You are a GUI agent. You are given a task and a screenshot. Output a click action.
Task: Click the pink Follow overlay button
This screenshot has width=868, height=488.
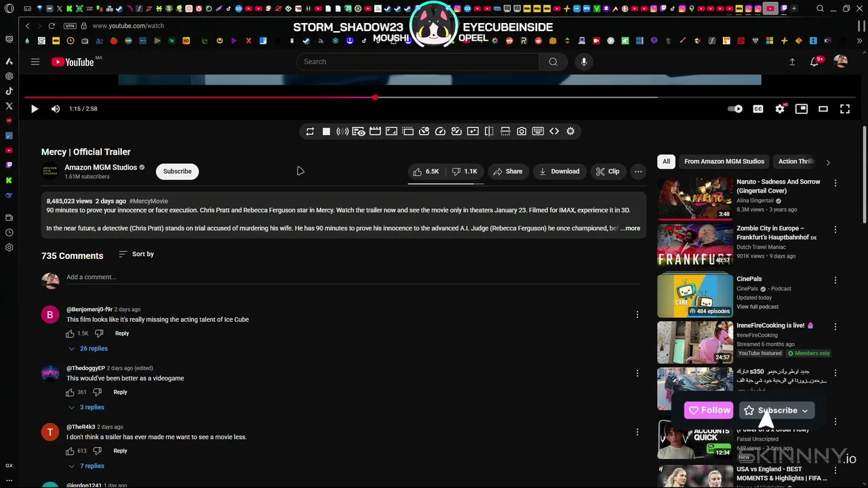click(x=708, y=410)
